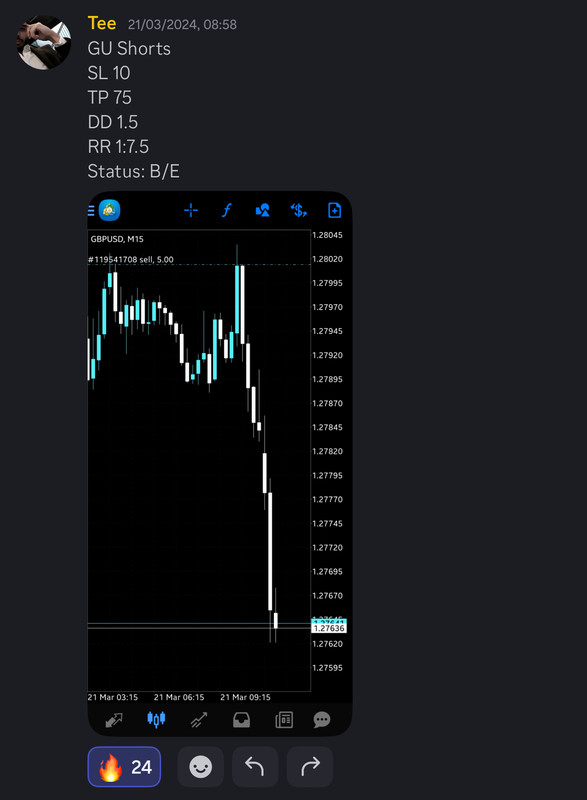Select the 'SL 10' message line
Image resolution: width=587 pixels, height=800 pixels.
(109, 73)
